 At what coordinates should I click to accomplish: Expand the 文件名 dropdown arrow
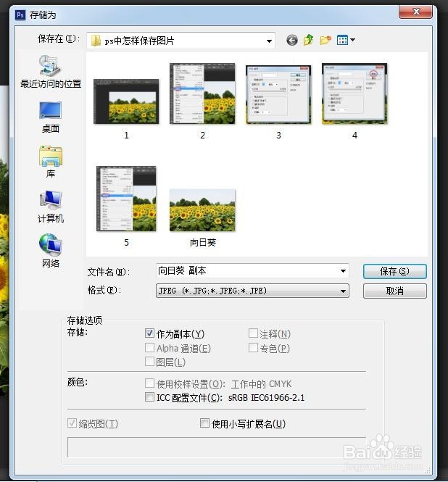click(x=343, y=271)
